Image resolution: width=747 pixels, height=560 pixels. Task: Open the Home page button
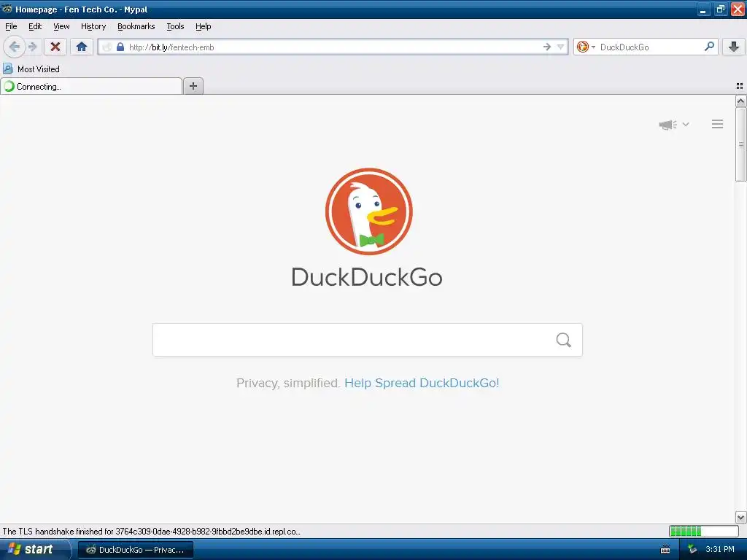coord(82,47)
